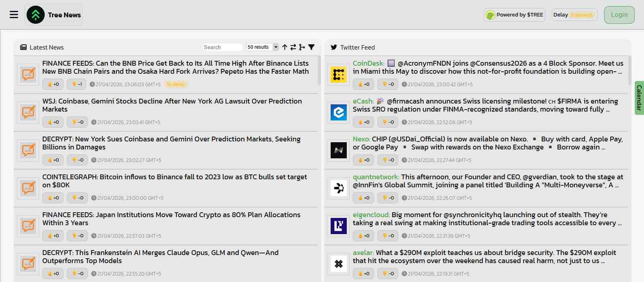Upvote the eCash tweet
Image resolution: width=644 pixels, height=282 pixels.
[x=364, y=122]
